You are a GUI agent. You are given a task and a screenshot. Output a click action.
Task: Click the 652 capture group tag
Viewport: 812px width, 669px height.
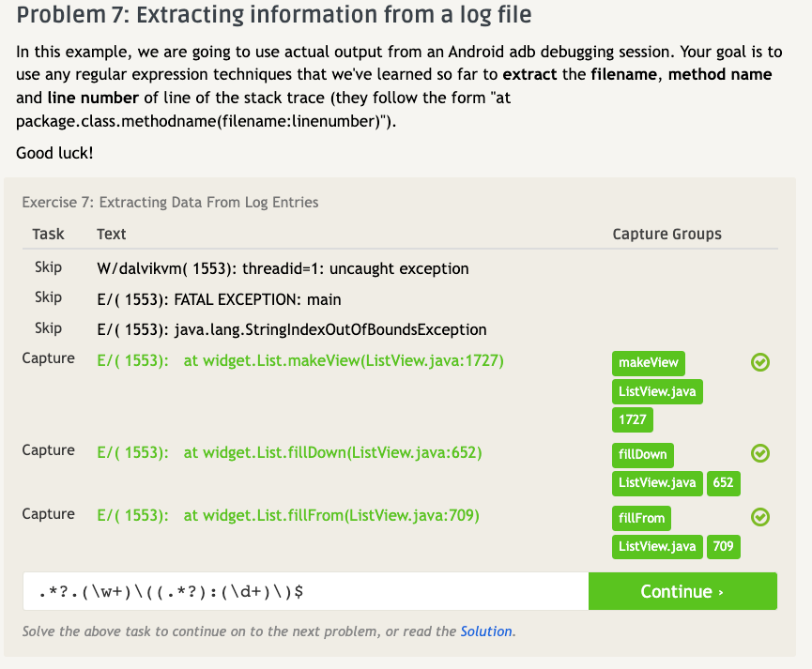[x=723, y=482]
